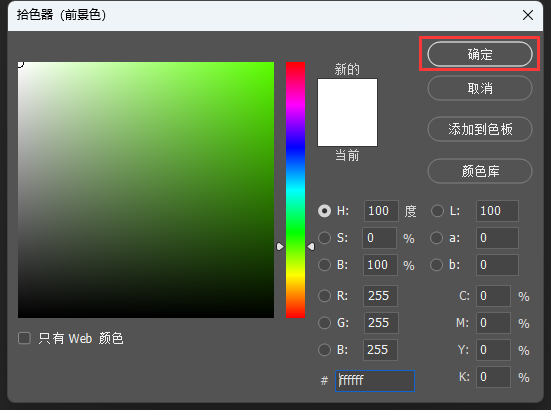Cancel with the 取消 button
The height and width of the screenshot is (410, 551).
click(x=480, y=88)
